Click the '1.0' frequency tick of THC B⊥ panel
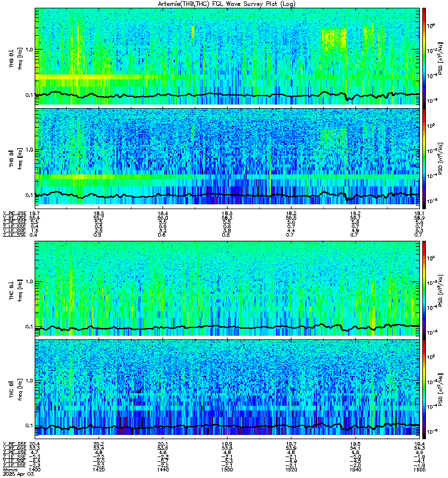The width and height of the screenshot is (448, 478). (x=29, y=281)
